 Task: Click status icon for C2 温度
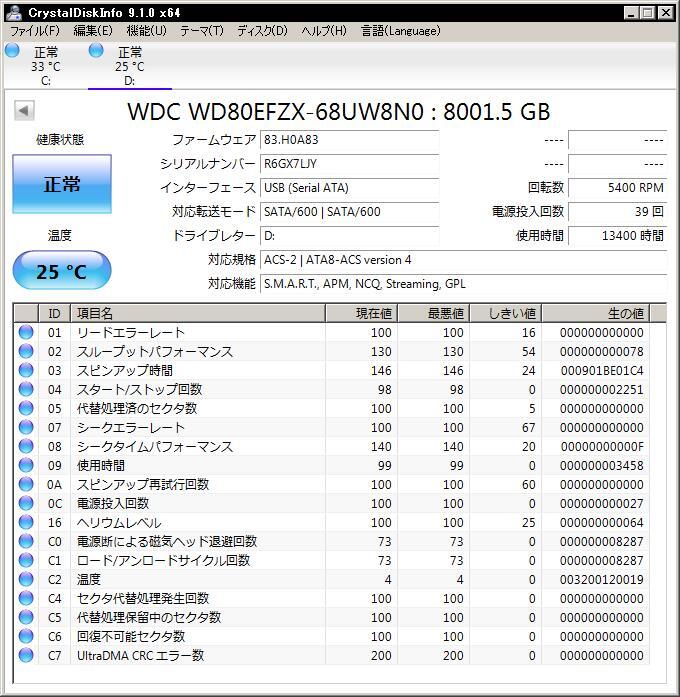tap(26, 579)
